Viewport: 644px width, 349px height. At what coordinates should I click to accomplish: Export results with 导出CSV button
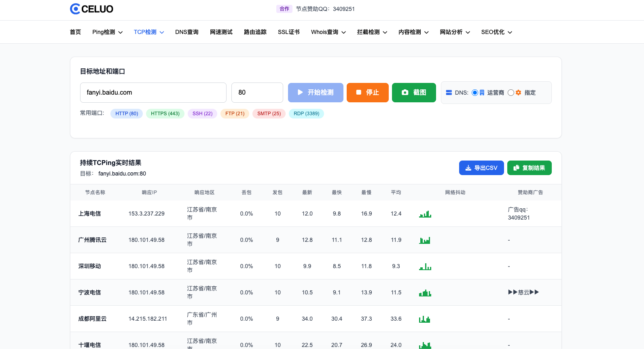click(x=481, y=168)
